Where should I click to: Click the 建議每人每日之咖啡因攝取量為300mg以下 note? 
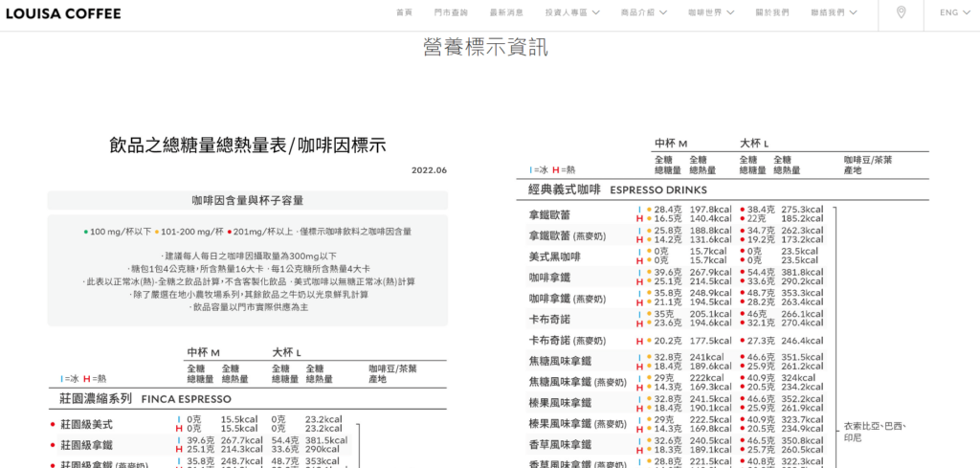248,256
